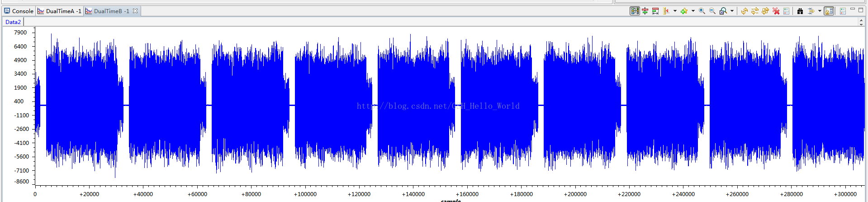This screenshot has width=868, height=202.
Task: Click the -4100 y-axis label
Action: [21, 143]
